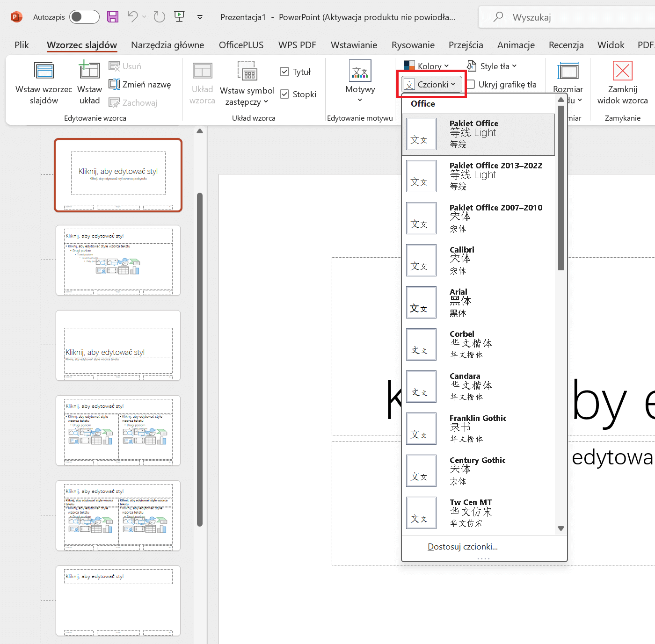Viewport: 655px width, 644px height.
Task: Click the Wstaw układ icon
Action: coord(89,71)
